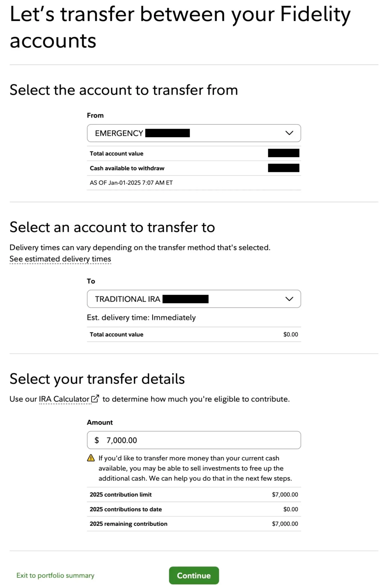Click Exit to portfolio summary
The width and height of the screenshot is (386, 588).
(55, 575)
